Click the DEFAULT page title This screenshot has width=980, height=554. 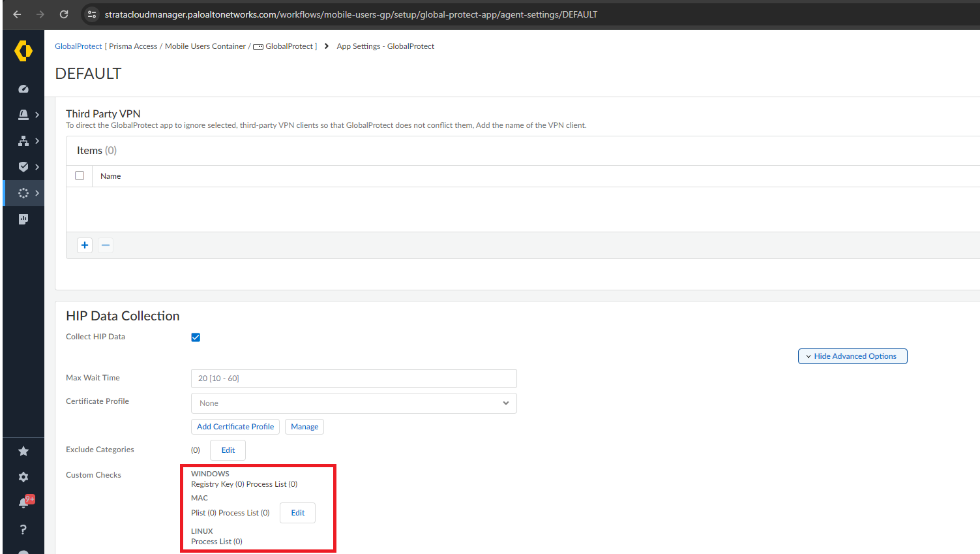88,74
